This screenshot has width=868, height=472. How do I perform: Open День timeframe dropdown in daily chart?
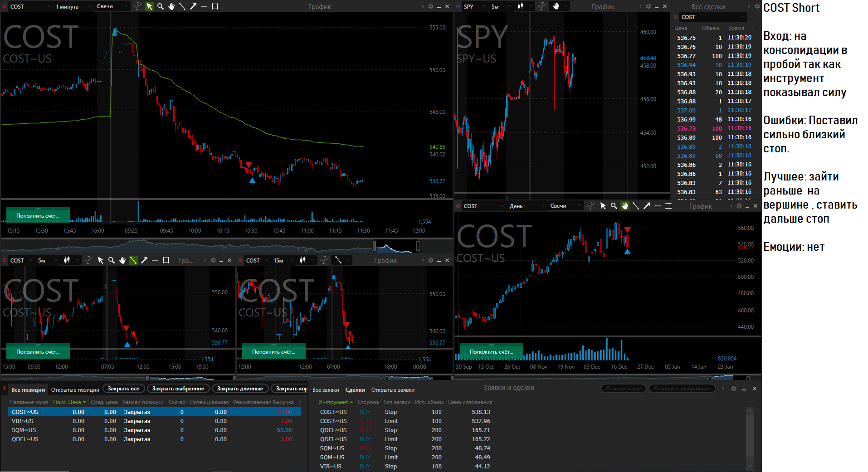[526, 206]
